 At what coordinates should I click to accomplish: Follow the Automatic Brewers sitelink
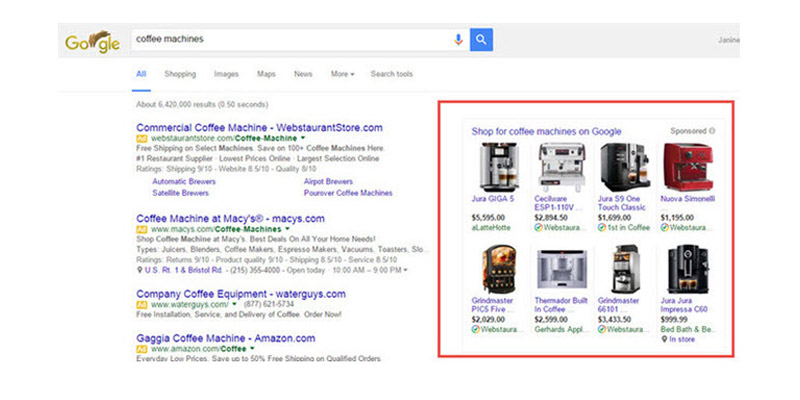(184, 182)
